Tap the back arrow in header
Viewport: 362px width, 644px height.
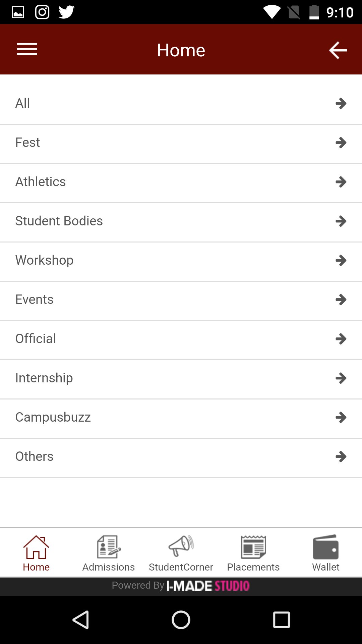(x=338, y=50)
